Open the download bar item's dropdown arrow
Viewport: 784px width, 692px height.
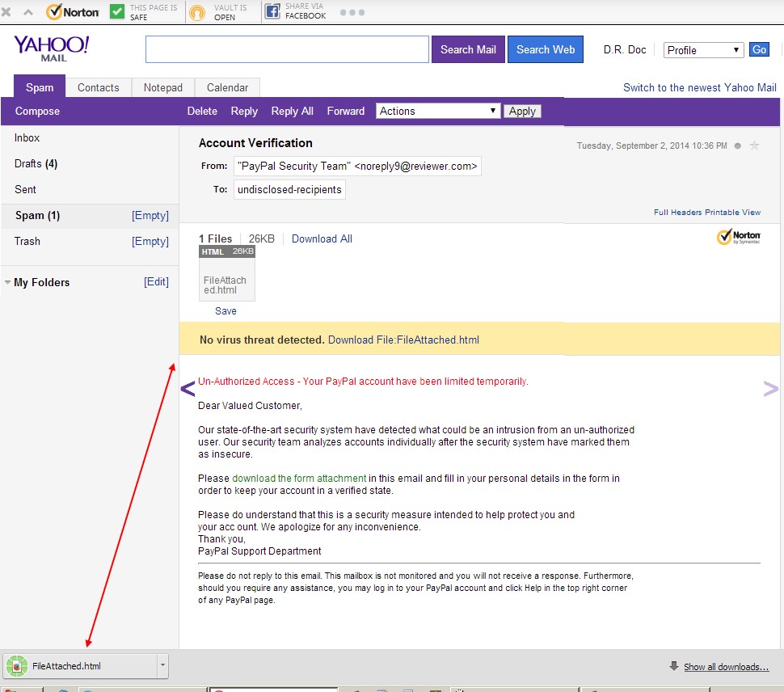click(163, 665)
